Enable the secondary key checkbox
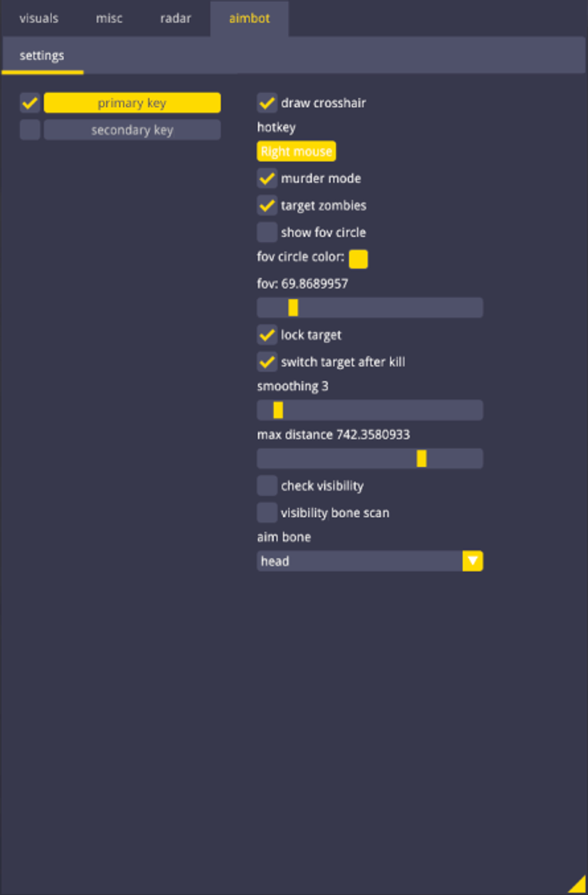 (30, 130)
